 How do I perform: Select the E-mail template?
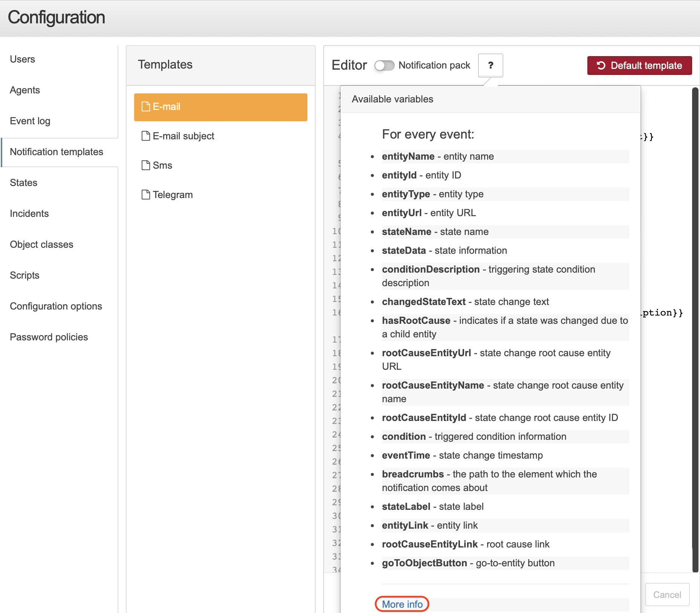pyautogui.click(x=221, y=107)
